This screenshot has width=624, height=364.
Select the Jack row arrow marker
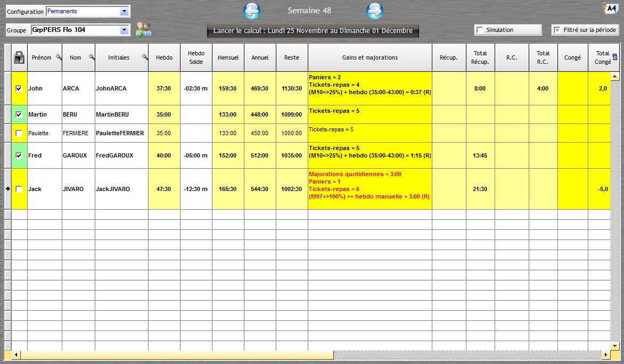7,189
